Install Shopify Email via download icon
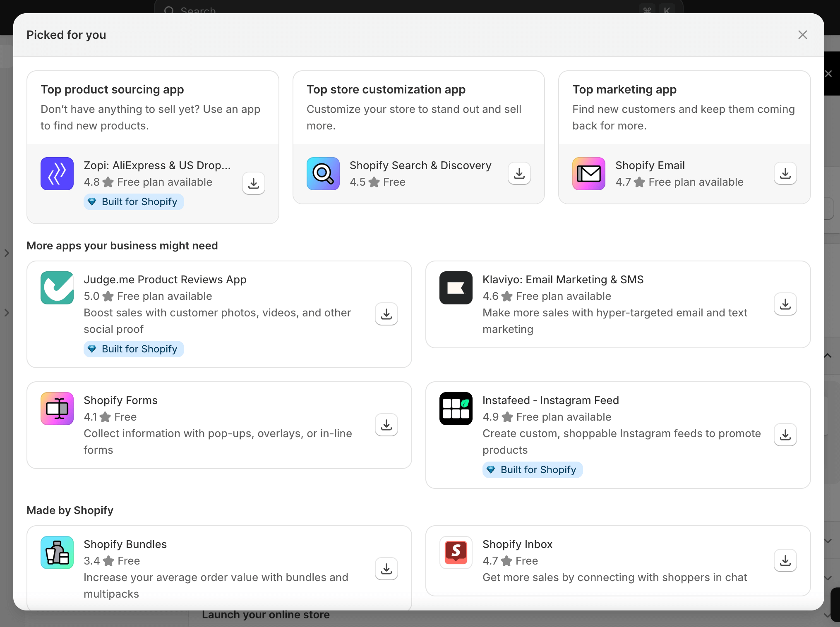Viewport: 840px width, 627px height. pyautogui.click(x=785, y=173)
